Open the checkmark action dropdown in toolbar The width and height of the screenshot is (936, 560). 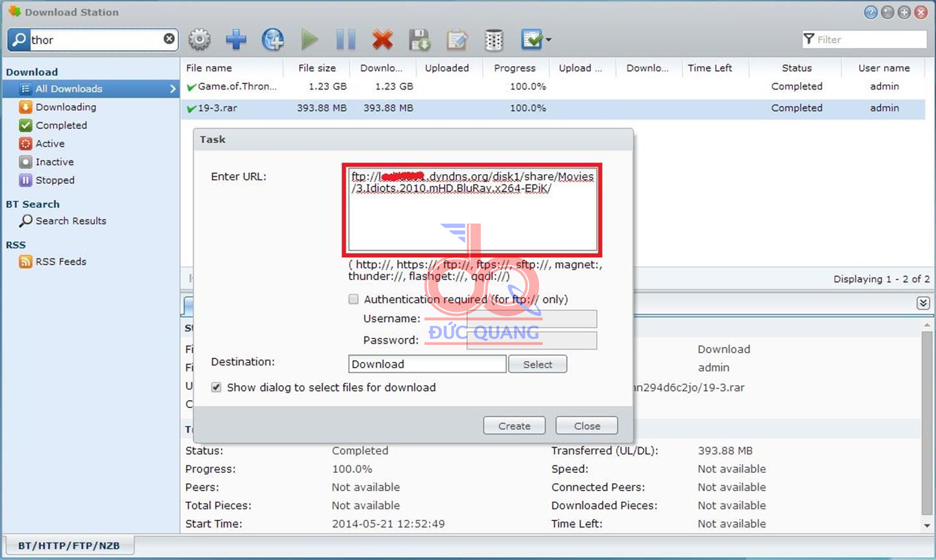point(536,40)
